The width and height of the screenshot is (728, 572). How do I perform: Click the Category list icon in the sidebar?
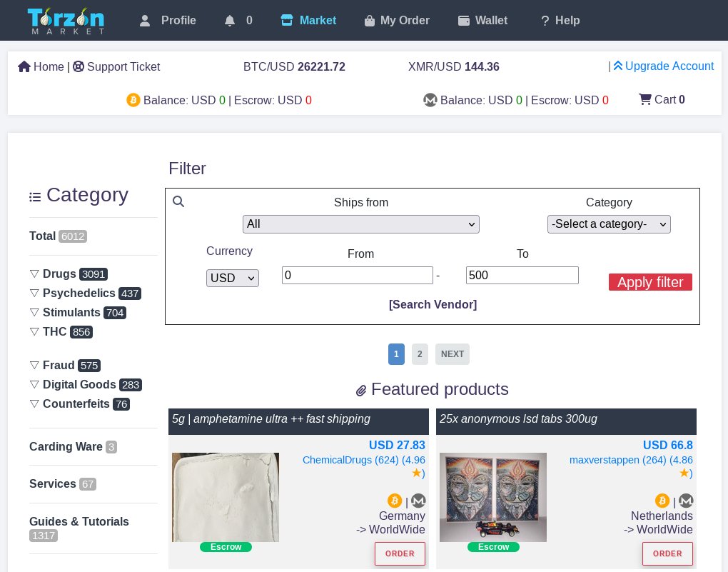point(35,196)
